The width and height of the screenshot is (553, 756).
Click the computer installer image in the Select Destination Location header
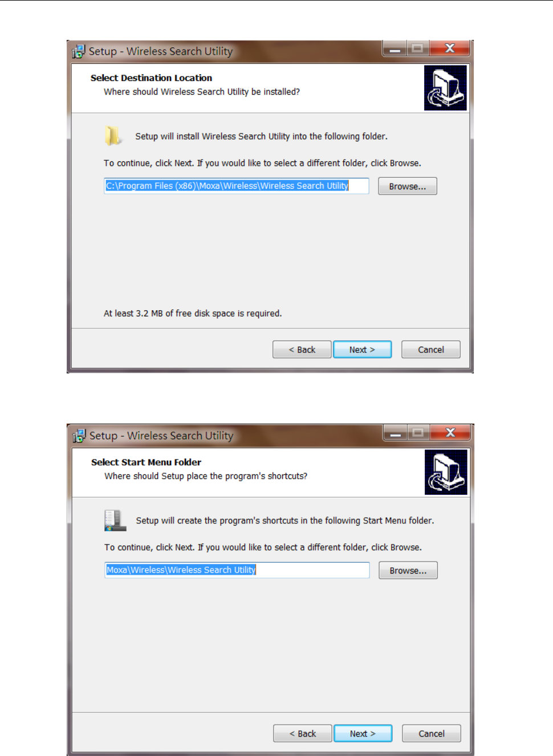[445, 88]
